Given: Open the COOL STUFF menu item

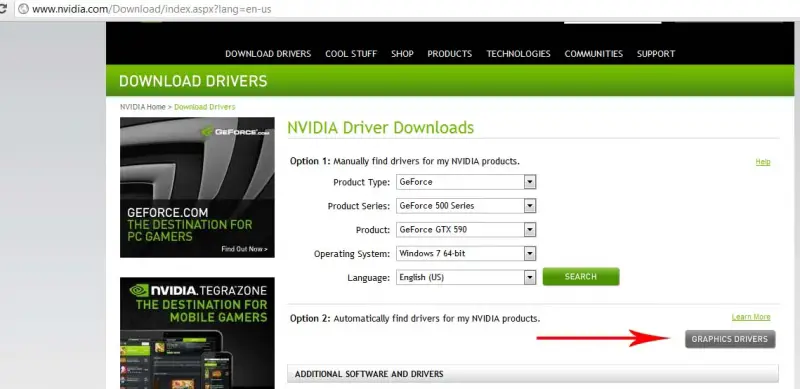Looking at the screenshot, I should (351, 54).
